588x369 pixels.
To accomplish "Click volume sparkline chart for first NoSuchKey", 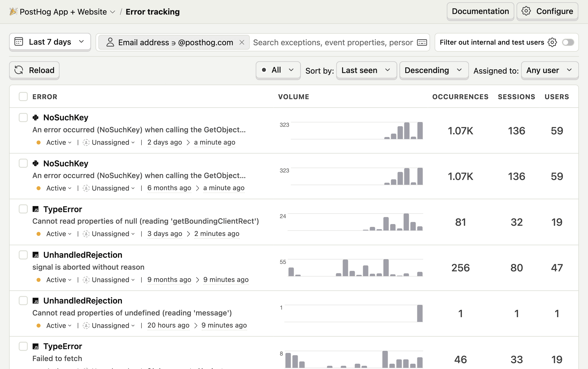I will coord(351,131).
